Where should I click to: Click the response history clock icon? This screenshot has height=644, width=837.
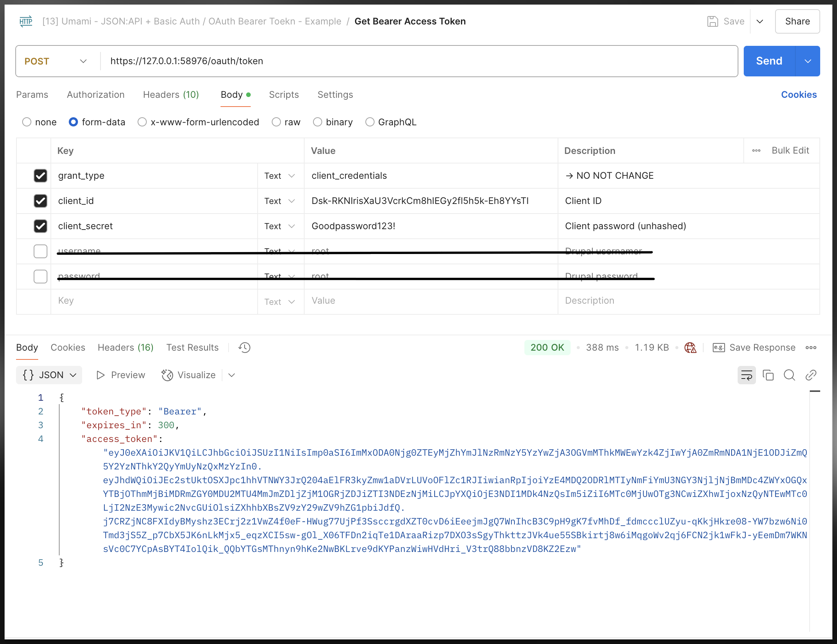244,348
